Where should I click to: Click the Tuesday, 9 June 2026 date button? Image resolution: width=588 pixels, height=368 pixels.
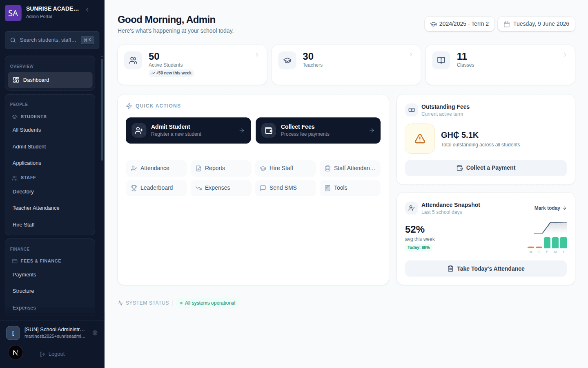(536, 24)
